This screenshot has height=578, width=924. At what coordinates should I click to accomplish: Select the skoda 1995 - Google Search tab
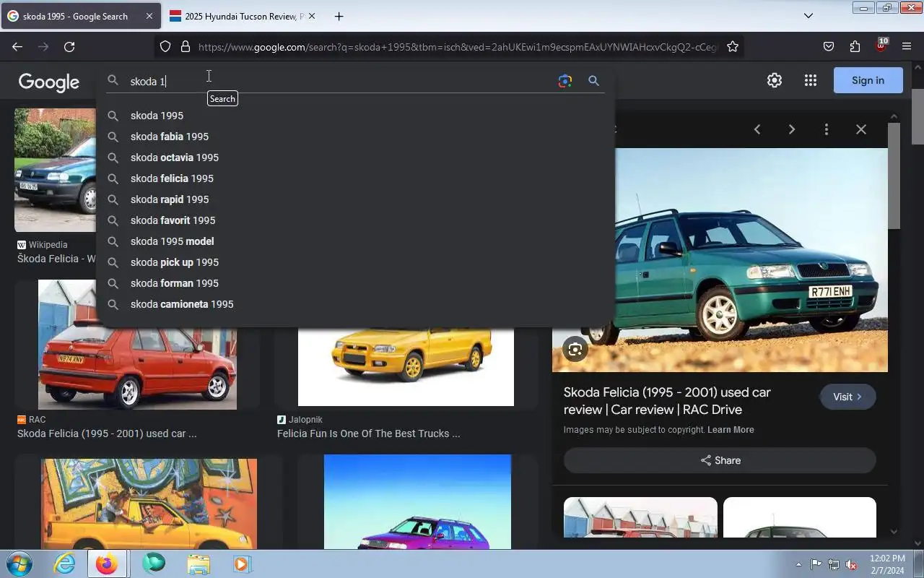79,16
